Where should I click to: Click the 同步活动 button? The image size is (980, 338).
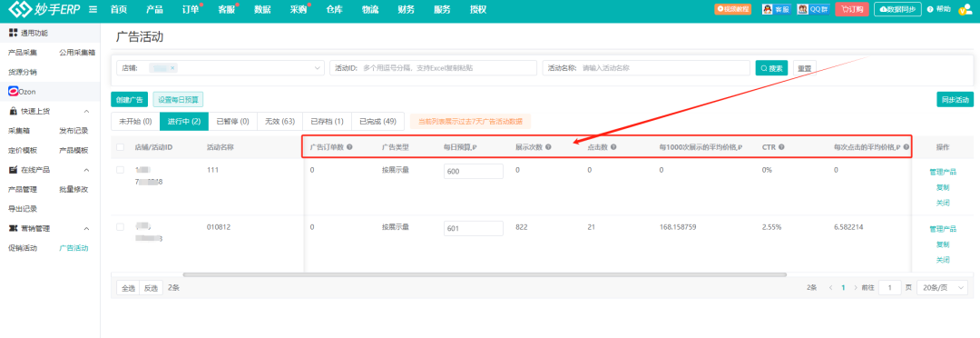click(955, 100)
